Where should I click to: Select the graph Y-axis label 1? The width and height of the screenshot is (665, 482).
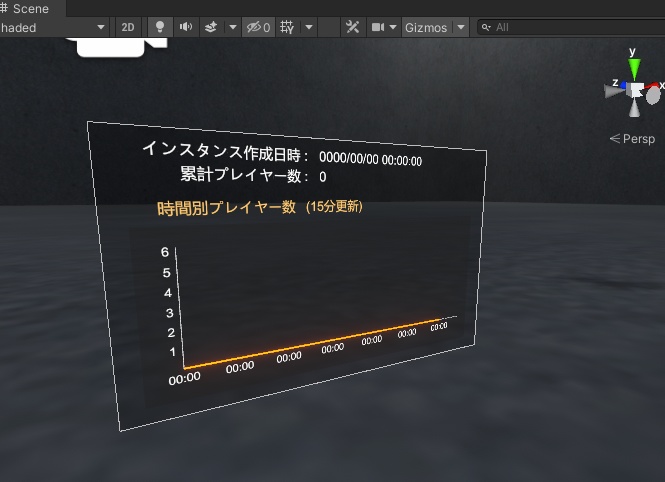point(173,351)
